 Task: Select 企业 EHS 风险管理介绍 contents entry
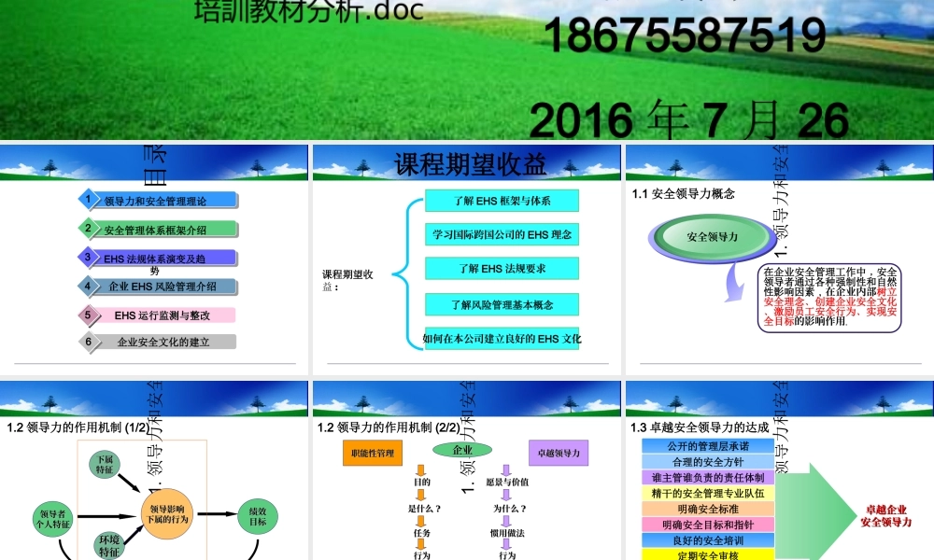click(x=162, y=287)
